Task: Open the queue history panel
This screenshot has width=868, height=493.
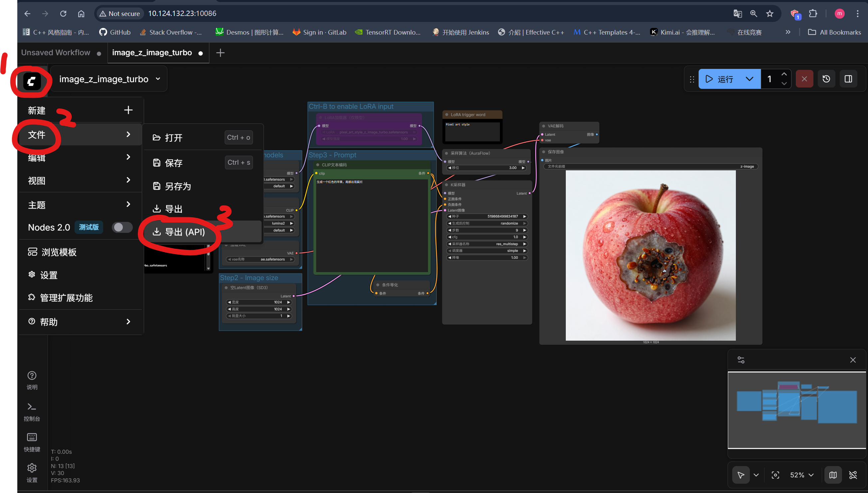Action: coord(826,79)
